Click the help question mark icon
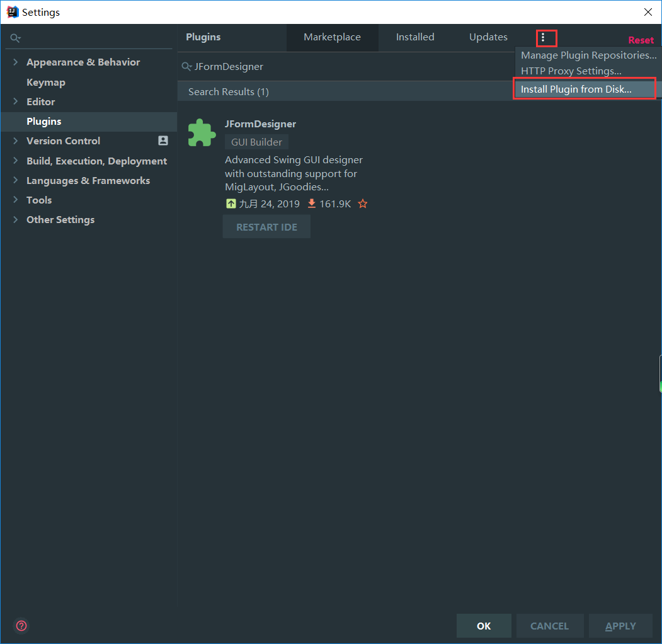This screenshot has width=662, height=644. click(21, 626)
